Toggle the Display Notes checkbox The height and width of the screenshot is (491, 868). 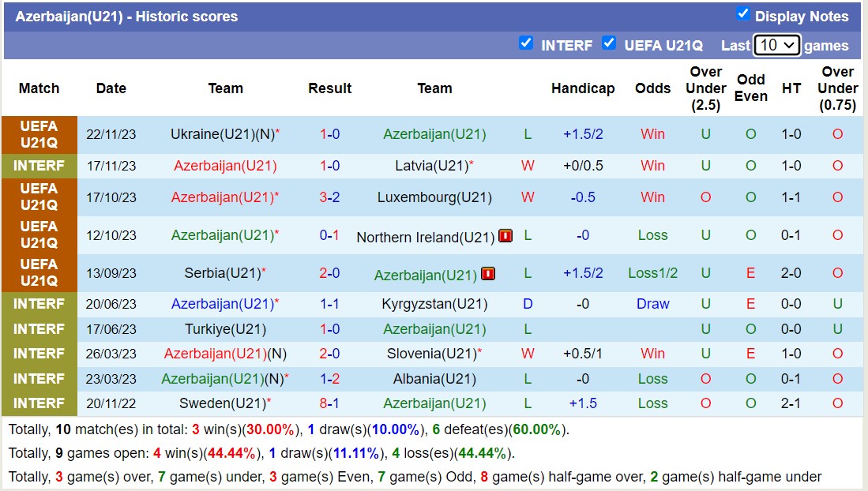point(742,13)
